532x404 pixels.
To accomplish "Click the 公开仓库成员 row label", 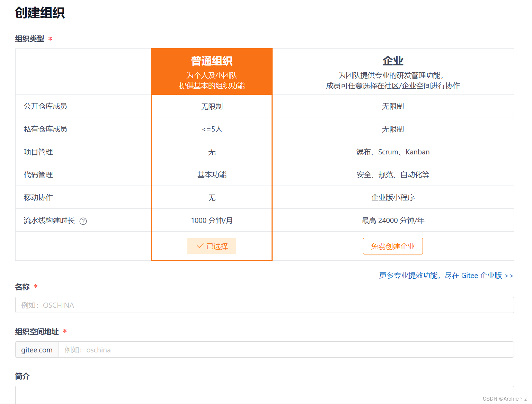I will (45, 106).
